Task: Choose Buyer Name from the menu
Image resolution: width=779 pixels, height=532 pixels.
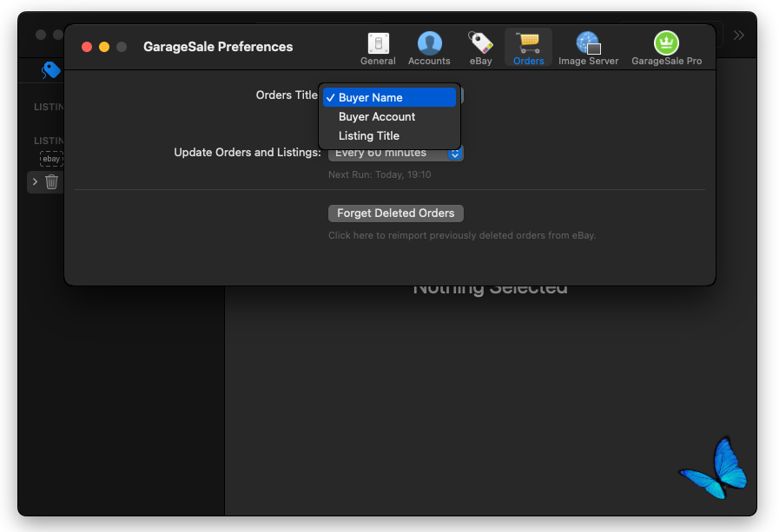Action: coord(388,98)
